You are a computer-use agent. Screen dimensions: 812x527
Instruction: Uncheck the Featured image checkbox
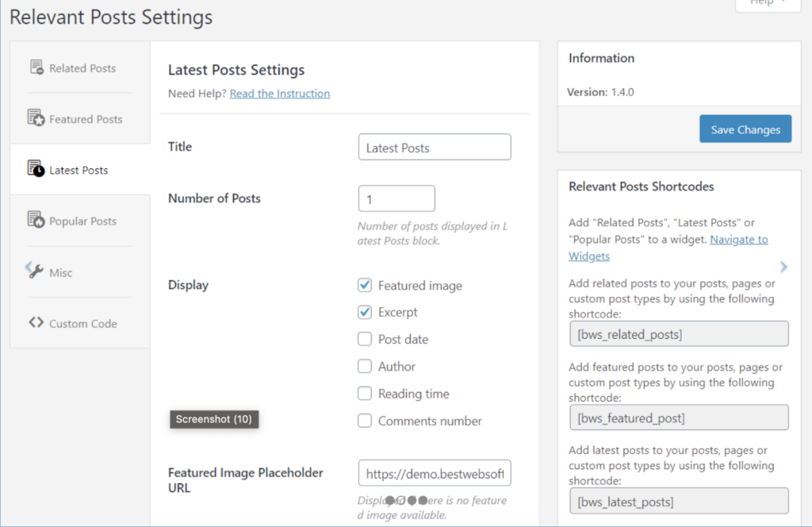tap(365, 285)
